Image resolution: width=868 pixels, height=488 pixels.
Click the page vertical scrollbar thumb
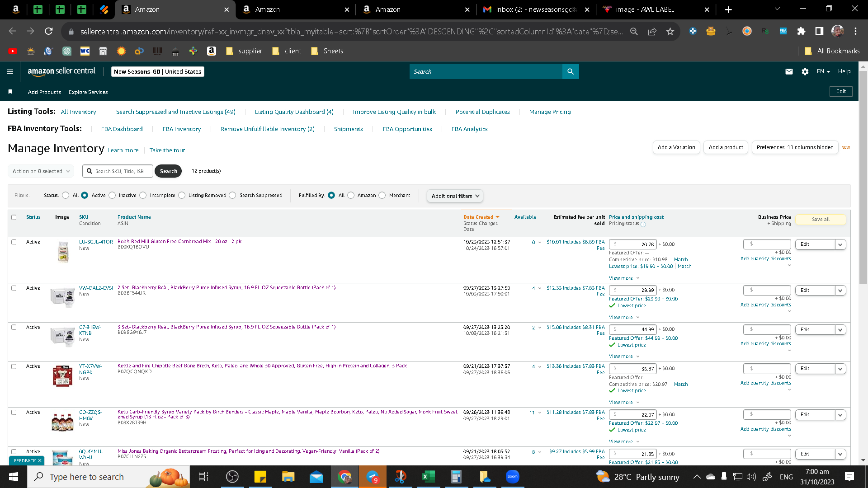click(863, 176)
